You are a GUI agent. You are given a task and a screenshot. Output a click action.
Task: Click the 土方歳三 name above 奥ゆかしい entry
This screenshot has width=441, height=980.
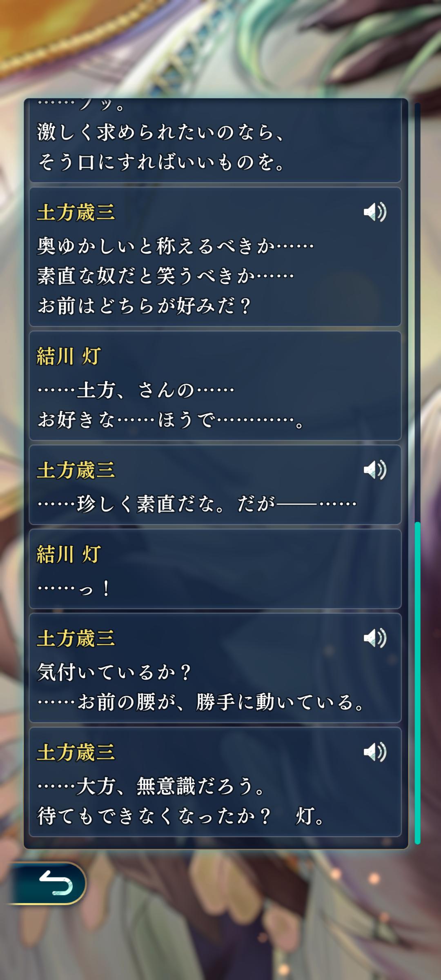click(76, 212)
